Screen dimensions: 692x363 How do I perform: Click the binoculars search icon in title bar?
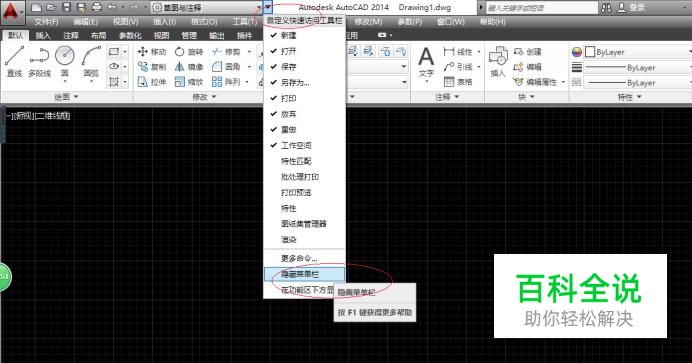coord(606,7)
